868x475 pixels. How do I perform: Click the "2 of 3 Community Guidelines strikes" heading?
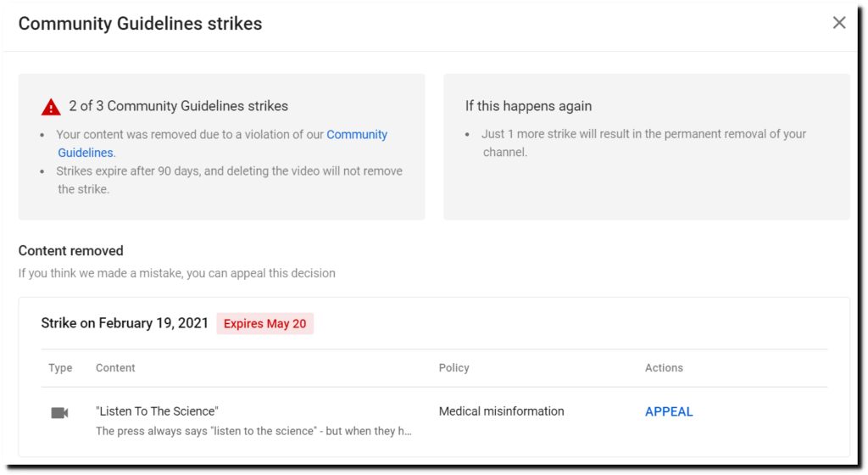point(178,106)
